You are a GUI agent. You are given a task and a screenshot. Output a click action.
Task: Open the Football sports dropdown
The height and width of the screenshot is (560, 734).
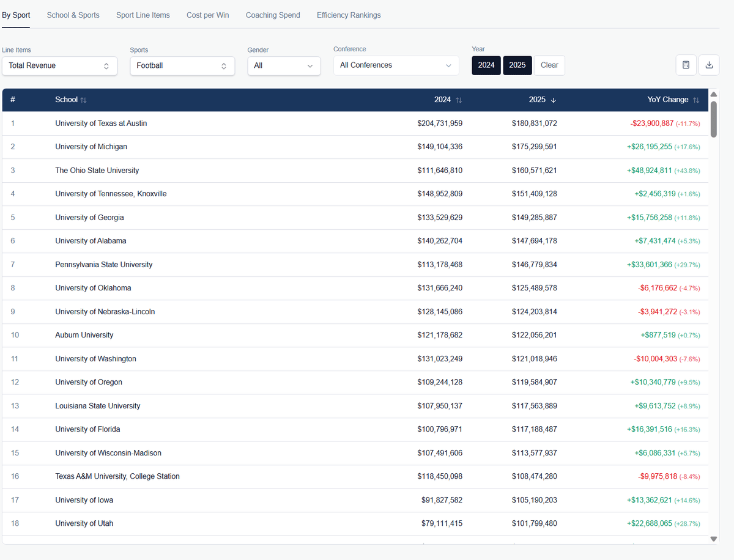[x=182, y=66]
